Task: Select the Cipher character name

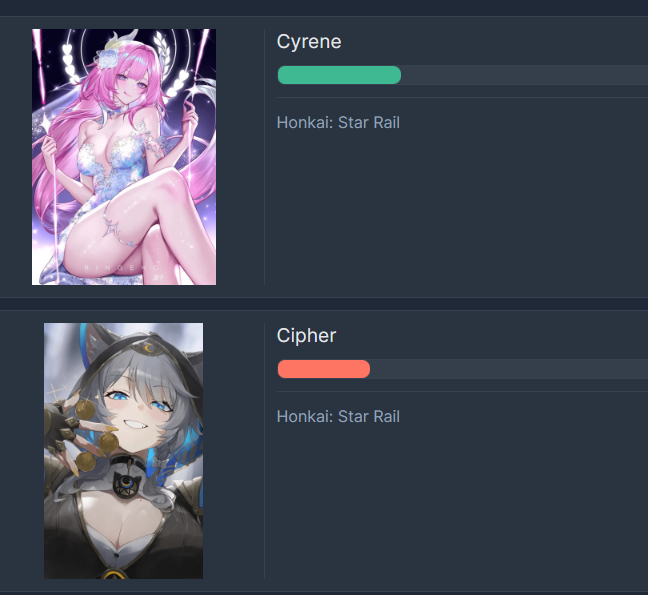Action: click(306, 336)
